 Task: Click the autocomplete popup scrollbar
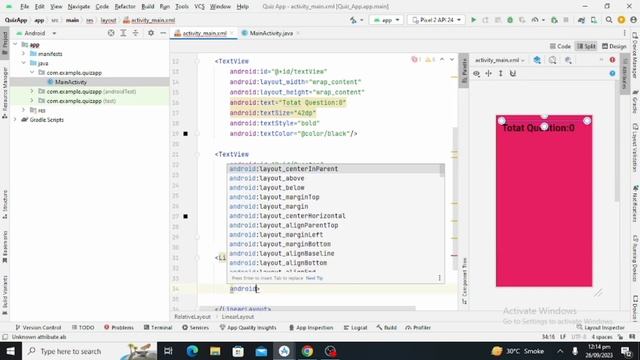[442, 171]
